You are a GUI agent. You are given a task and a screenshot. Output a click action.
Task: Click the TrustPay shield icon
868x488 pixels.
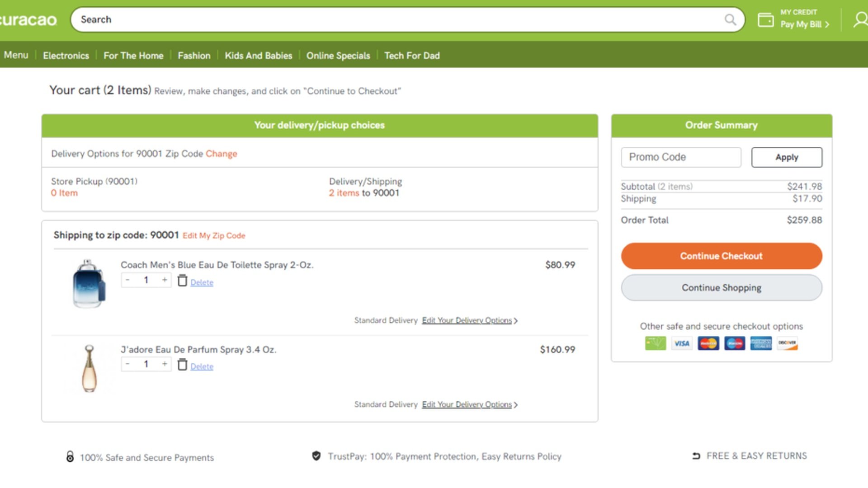316,456
